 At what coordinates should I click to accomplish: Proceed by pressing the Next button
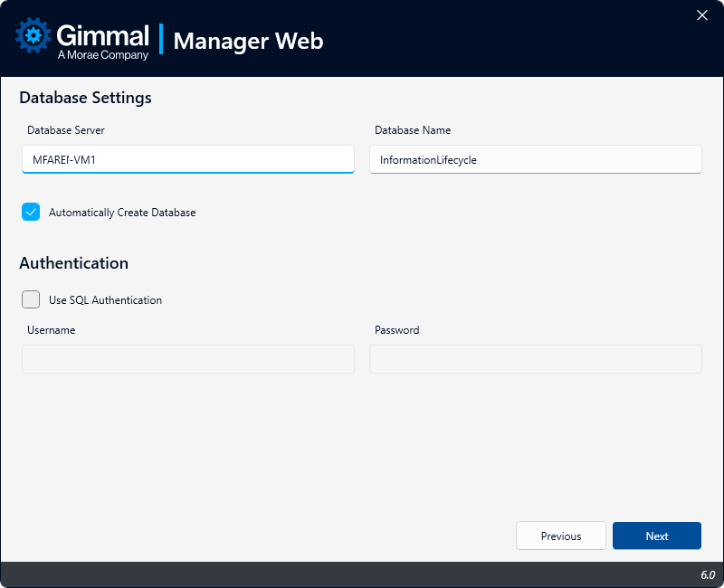click(x=657, y=536)
